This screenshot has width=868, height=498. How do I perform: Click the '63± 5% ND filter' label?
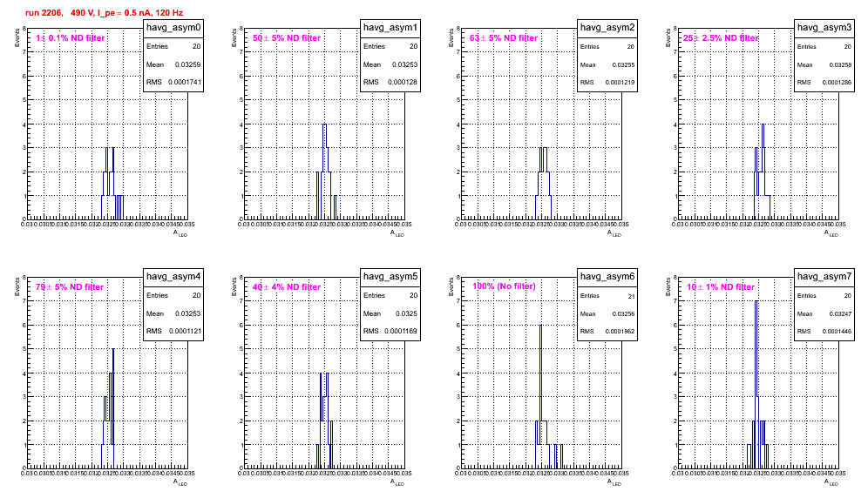click(x=504, y=38)
